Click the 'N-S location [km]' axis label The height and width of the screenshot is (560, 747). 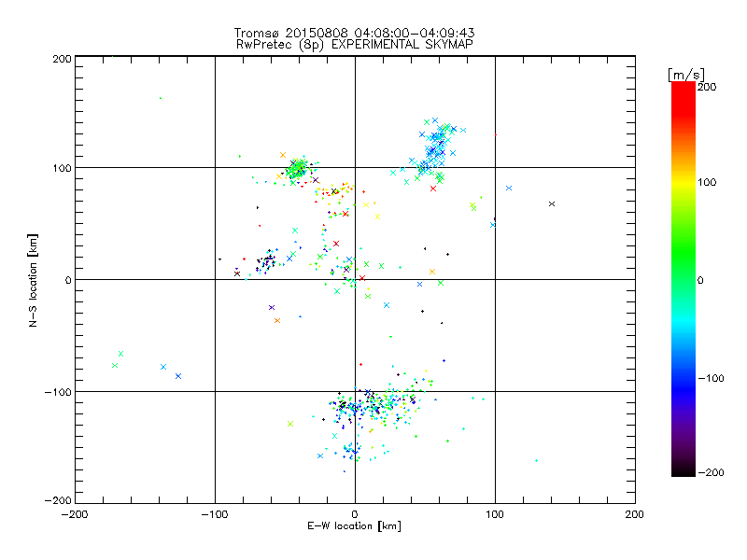(x=33, y=280)
